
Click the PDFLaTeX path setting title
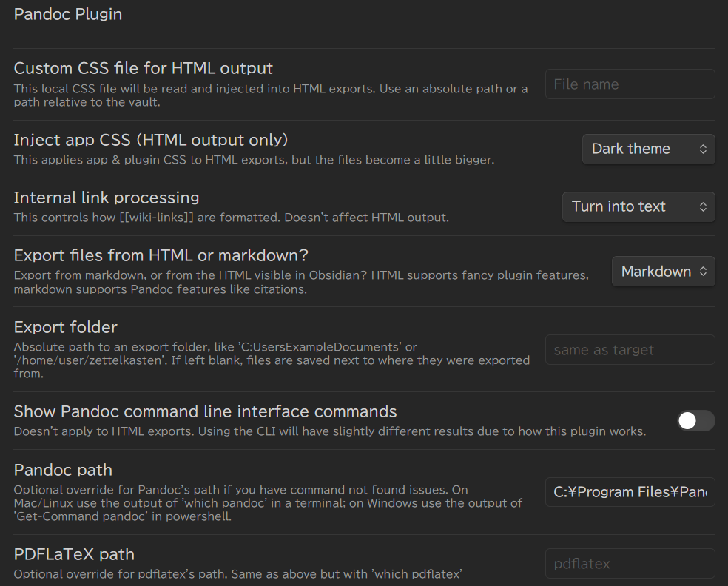coord(74,554)
